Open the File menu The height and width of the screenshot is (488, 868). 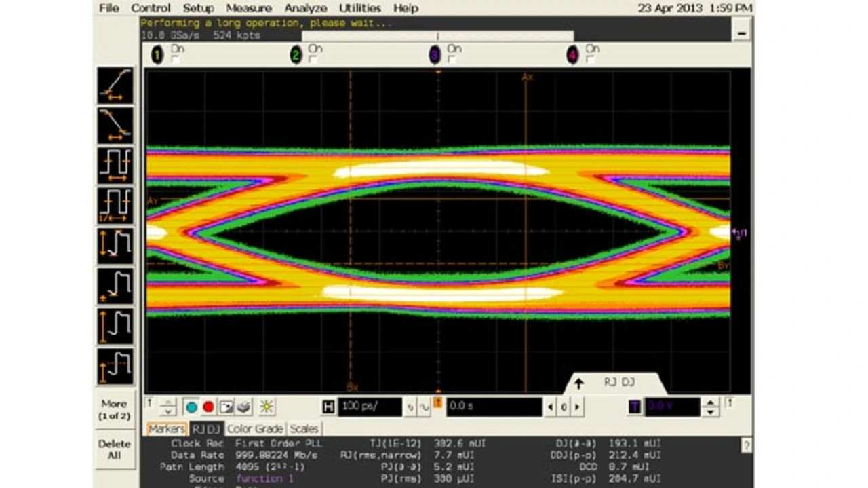pos(108,8)
